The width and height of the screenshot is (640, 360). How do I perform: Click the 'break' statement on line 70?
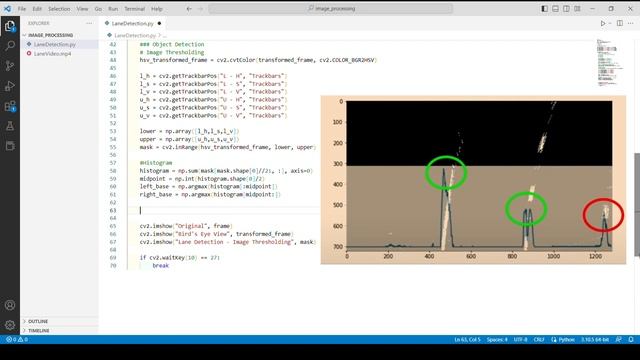pyautogui.click(x=160, y=265)
